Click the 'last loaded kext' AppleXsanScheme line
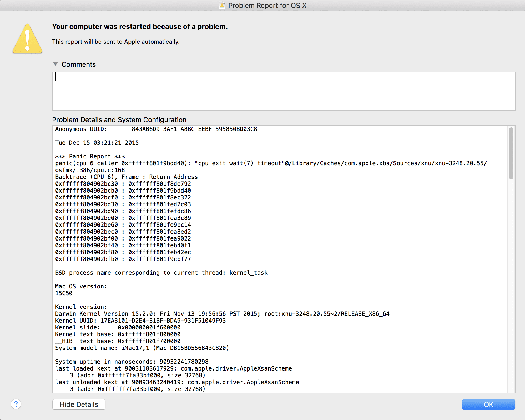 click(x=174, y=368)
